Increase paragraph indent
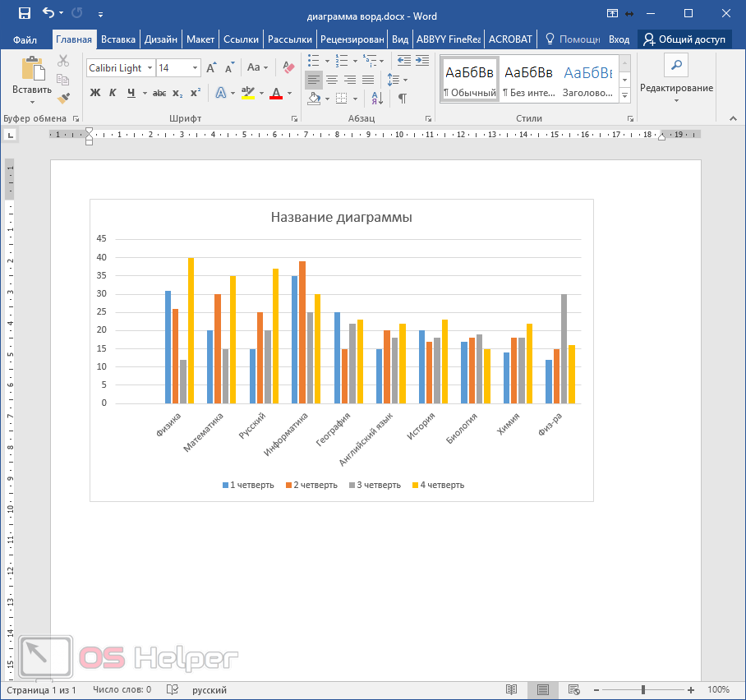The image size is (746, 700). coord(422,61)
